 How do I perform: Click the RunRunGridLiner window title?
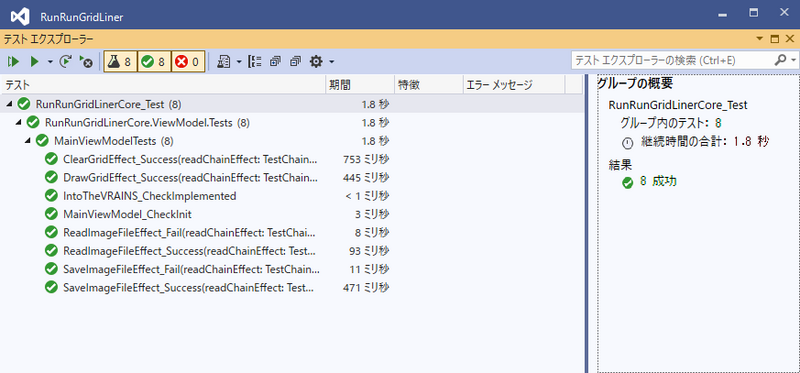coord(82,17)
